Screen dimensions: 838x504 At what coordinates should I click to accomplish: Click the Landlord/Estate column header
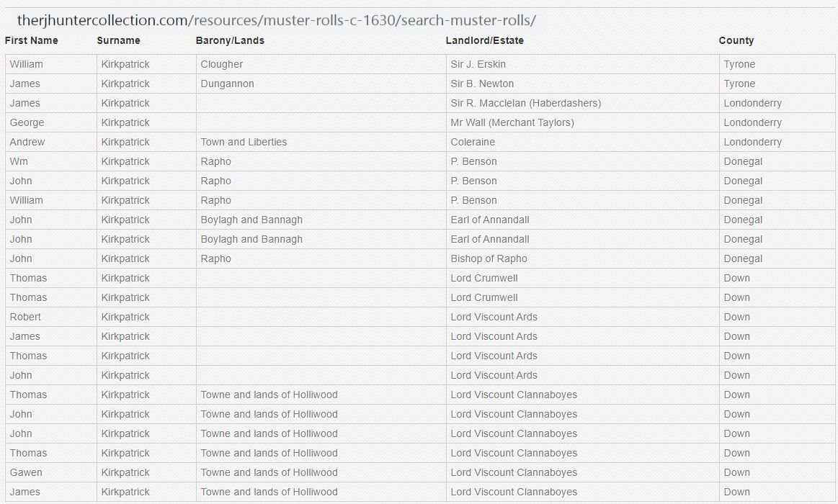(484, 40)
